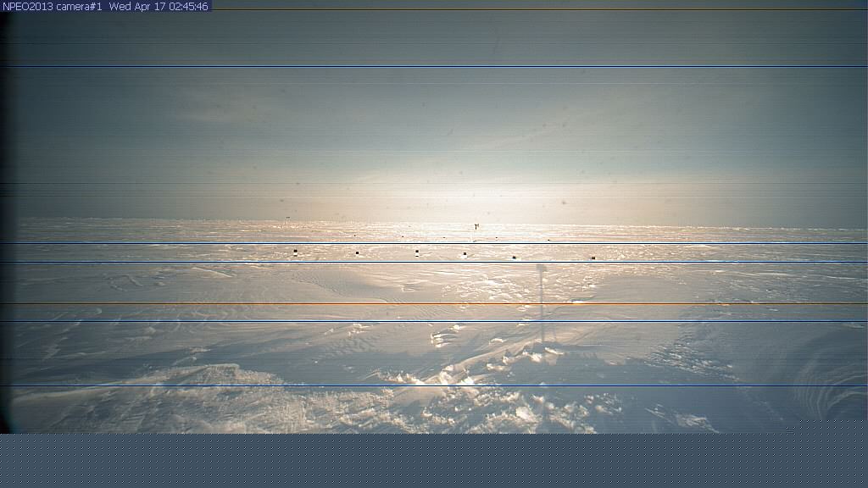Click the rightmost black marker in the row
This screenshot has height=488, width=868.
coord(593,258)
